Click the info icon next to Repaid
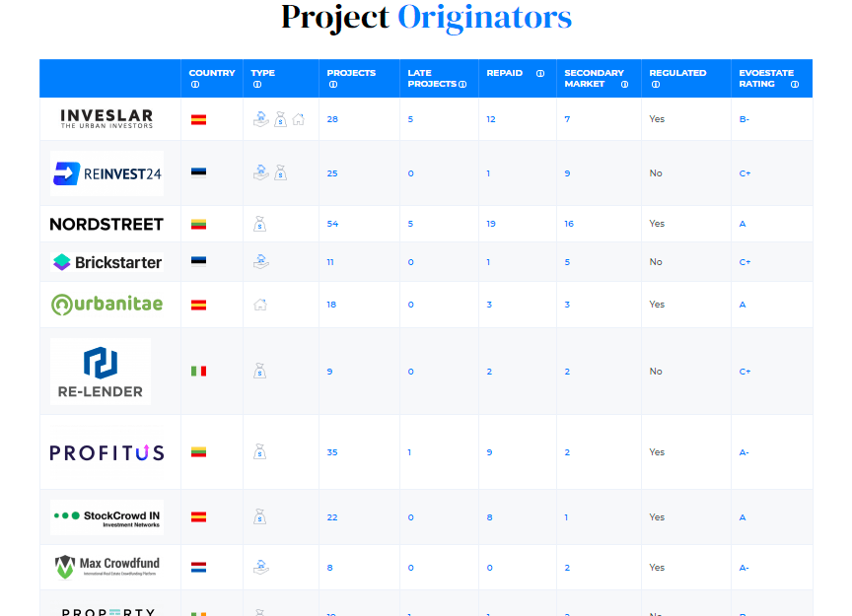Screen dimensions: 852x616 [540, 73]
